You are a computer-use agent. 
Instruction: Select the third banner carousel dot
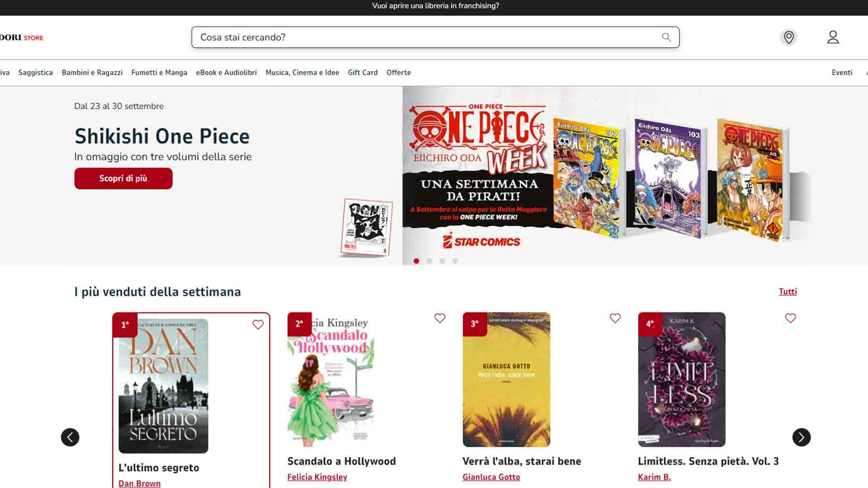click(442, 261)
